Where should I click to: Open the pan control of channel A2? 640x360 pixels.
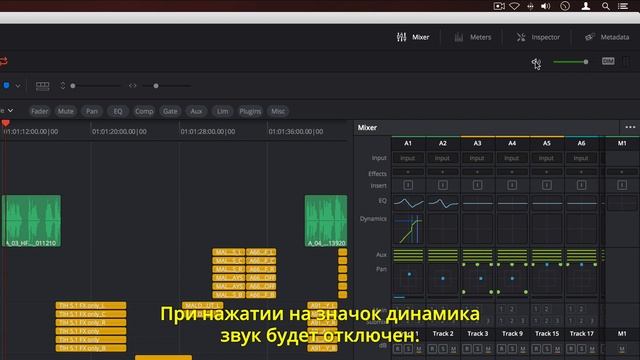[x=443, y=280]
